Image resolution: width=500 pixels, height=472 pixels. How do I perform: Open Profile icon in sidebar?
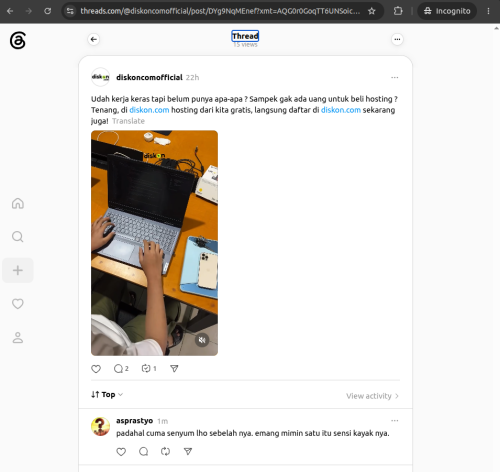[x=18, y=337]
